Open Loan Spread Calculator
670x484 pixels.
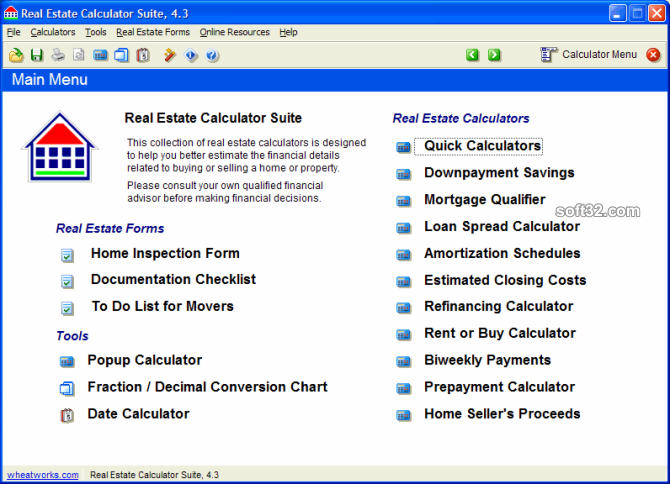tap(502, 226)
